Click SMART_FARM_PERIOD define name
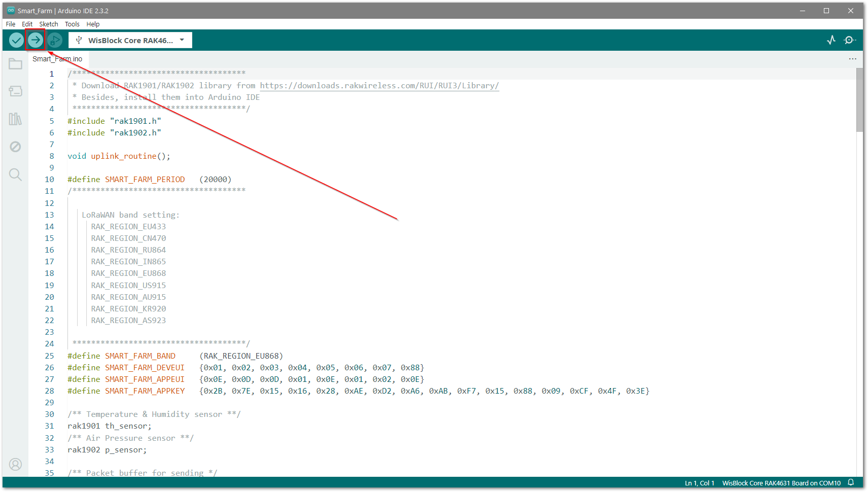Screen dimensions: 868x492 click(145, 180)
